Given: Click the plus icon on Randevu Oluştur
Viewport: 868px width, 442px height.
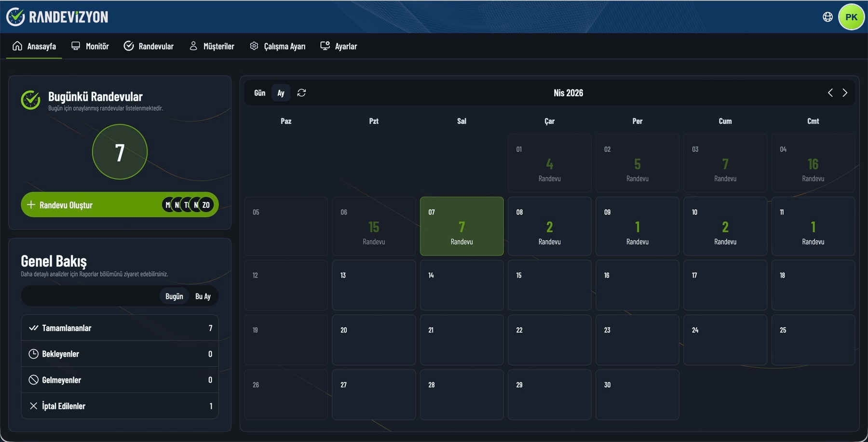Looking at the screenshot, I should pyautogui.click(x=31, y=204).
